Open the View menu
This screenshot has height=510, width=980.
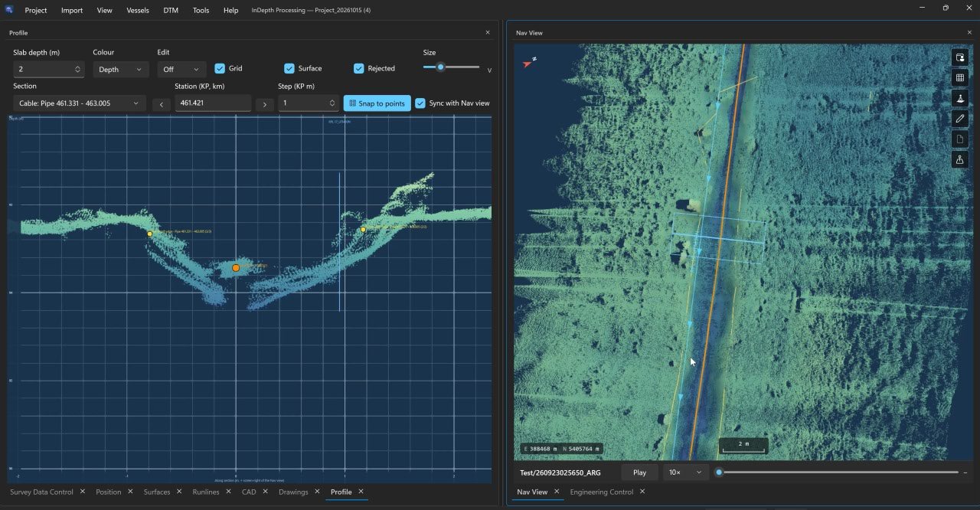pos(105,10)
